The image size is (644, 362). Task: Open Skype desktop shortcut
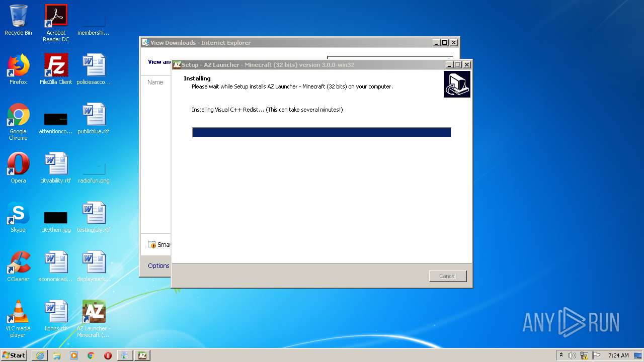[x=18, y=217]
